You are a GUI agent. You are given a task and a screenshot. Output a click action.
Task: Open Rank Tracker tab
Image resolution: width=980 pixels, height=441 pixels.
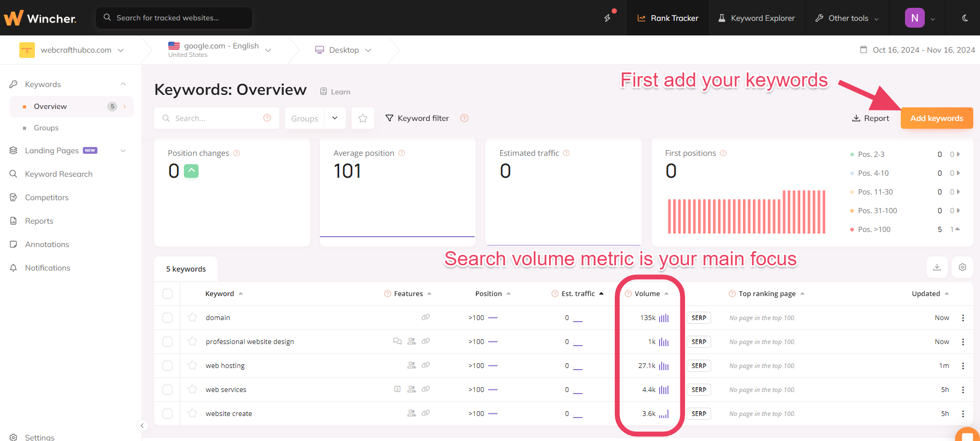668,18
